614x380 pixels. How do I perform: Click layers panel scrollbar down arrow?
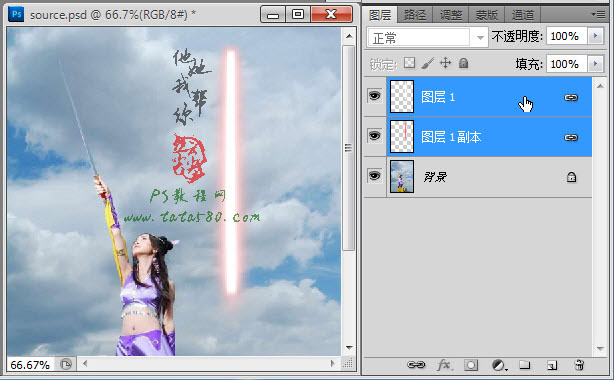pyautogui.click(x=600, y=348)
